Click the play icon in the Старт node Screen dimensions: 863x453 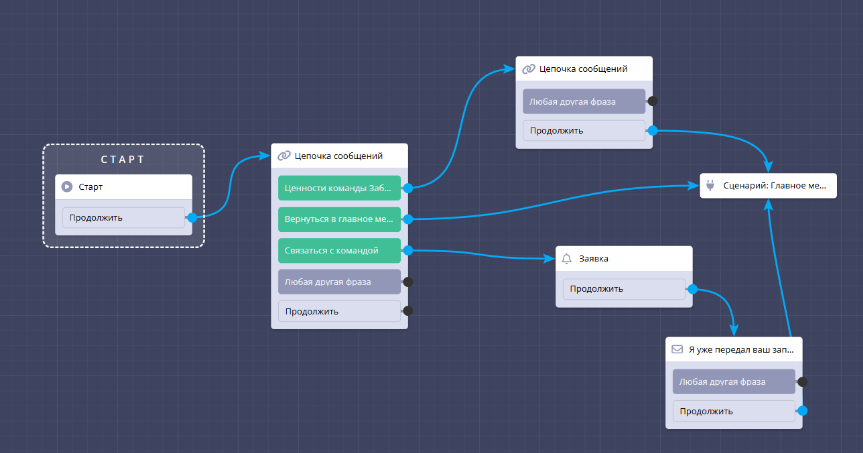[67, 186]
